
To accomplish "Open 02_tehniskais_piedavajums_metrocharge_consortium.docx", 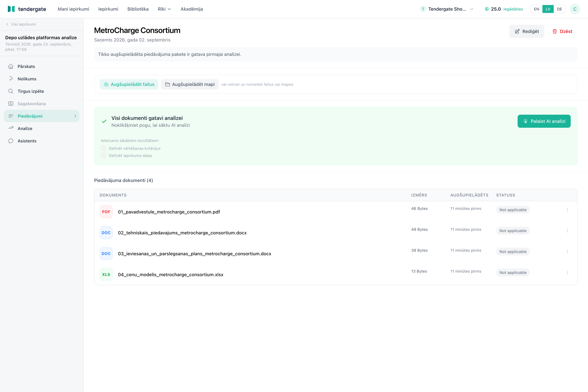I will pyautogui.click(x=182, y=233).
